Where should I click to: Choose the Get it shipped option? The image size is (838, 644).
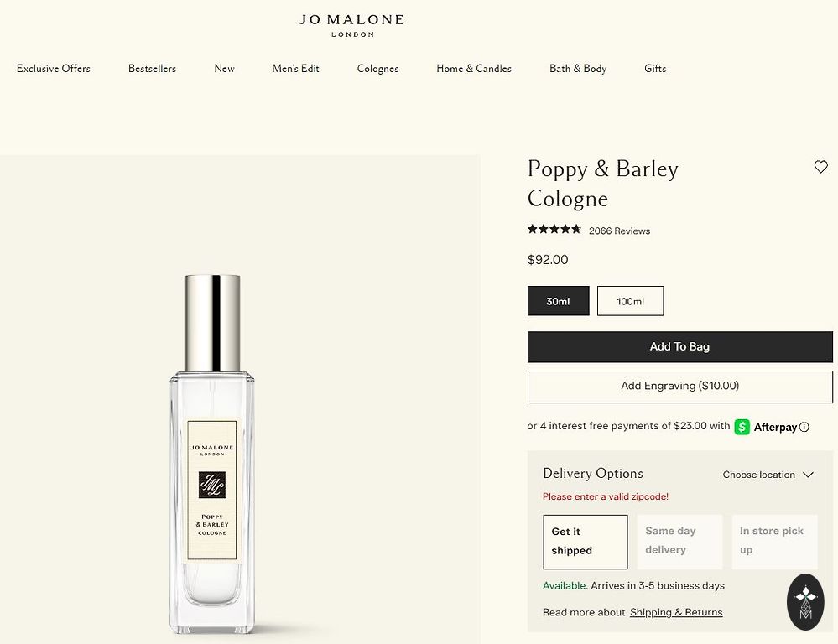click(586, 542)
